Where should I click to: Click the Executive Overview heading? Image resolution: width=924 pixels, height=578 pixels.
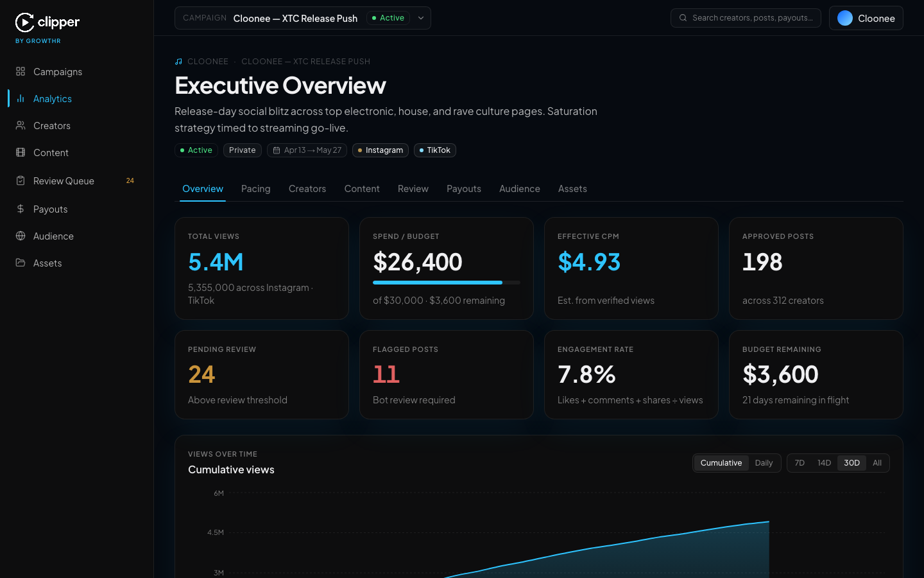[x=280, y=85]
